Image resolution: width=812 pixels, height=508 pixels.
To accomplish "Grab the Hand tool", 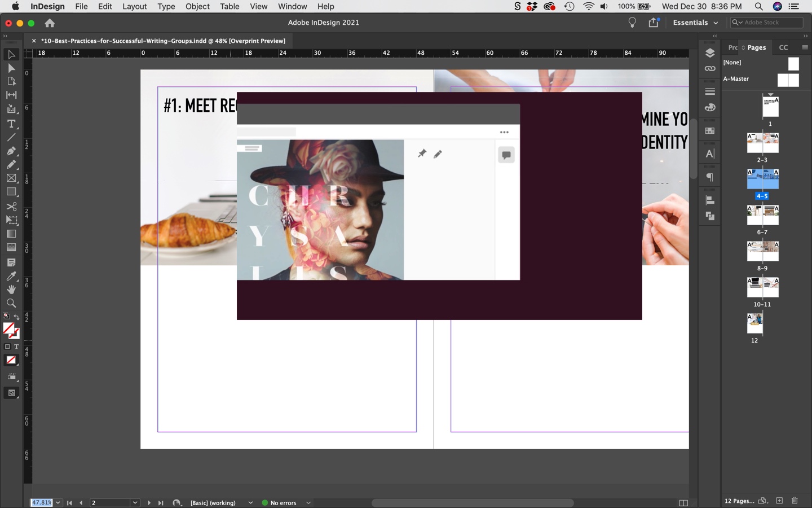I will pyautogui.click(x=10, y=290).
